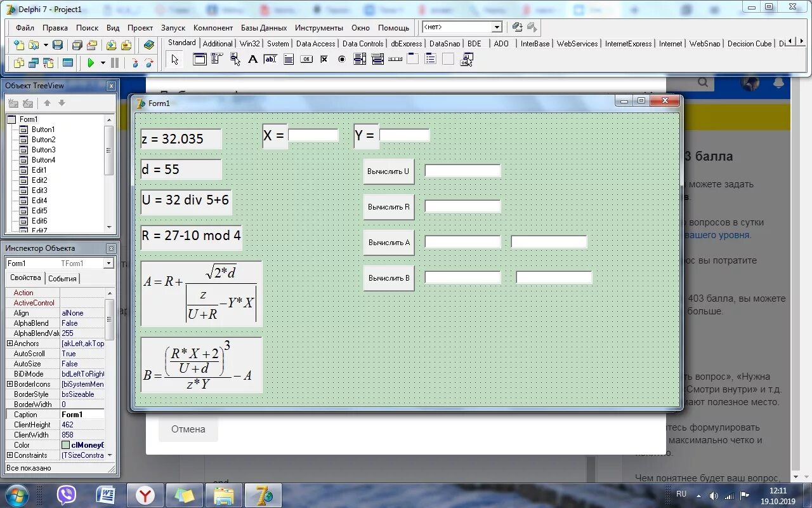Click the New Items toolbar icon
Image resolution: width=812 pixels, height=508 pixels.
click(x=19, y=45)
